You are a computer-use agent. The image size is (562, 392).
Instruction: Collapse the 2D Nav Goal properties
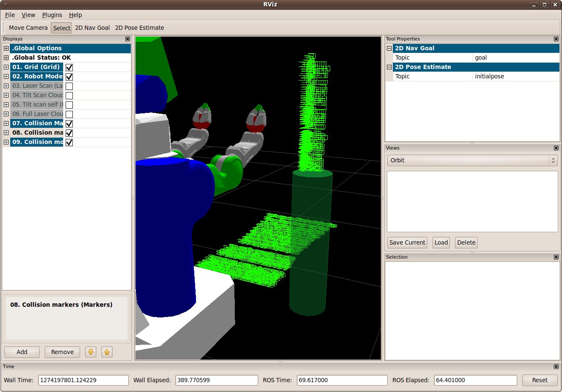pyautogui.click(x=389, y=49)
